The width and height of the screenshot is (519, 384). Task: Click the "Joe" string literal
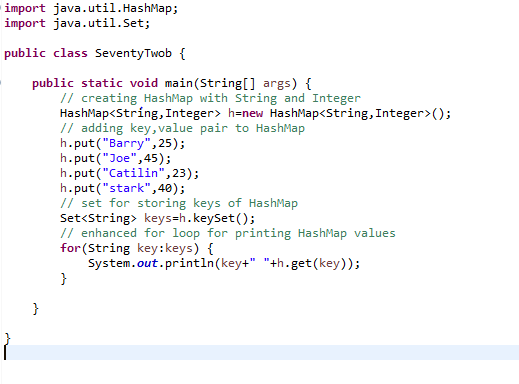(119, 158)
